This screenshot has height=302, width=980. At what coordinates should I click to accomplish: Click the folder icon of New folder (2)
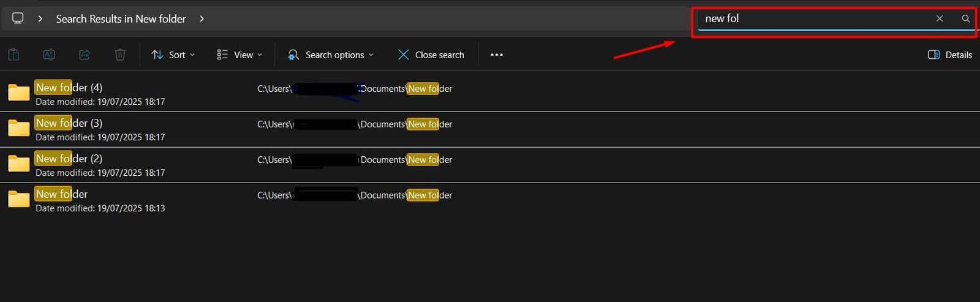pyautogui.click(x=18, y=164)
